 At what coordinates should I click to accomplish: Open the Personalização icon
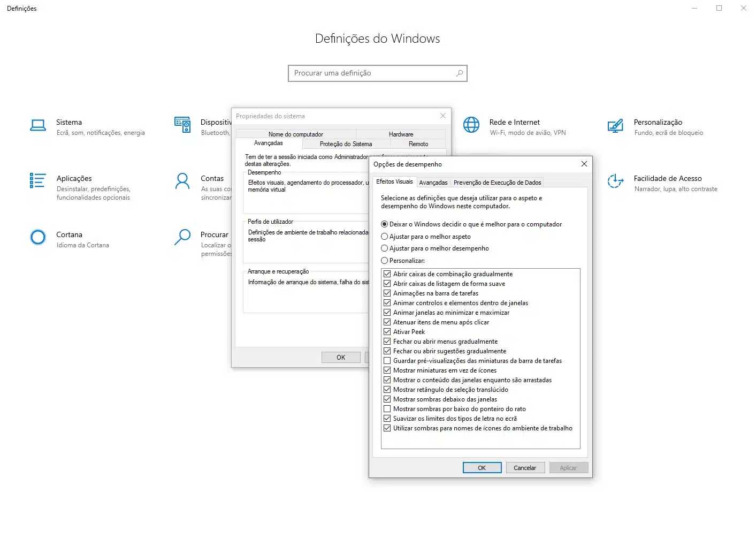[615, 126]
